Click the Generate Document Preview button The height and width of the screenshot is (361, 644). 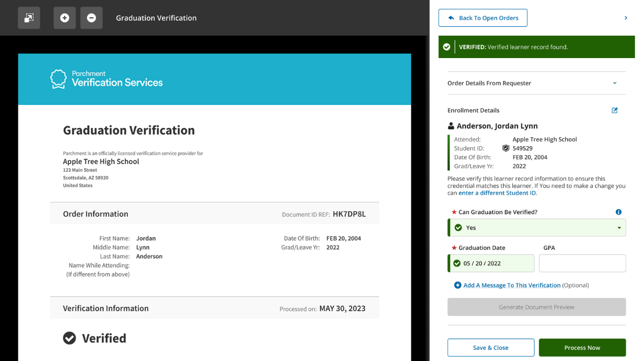(537, 307)
